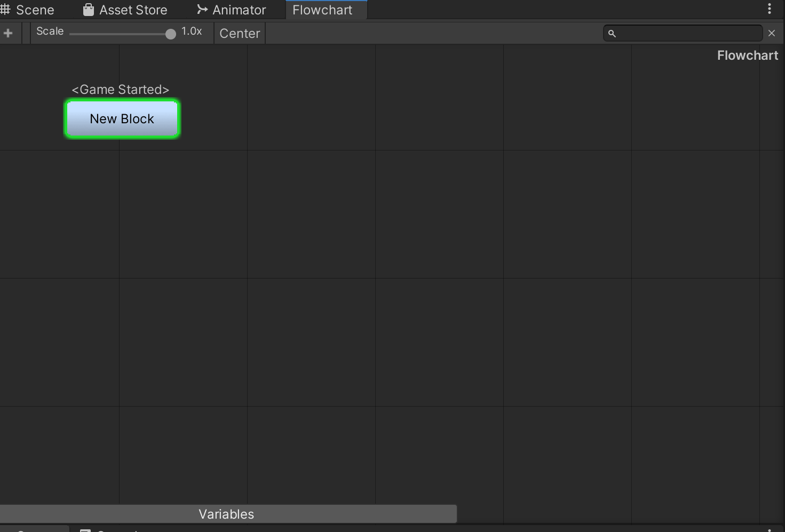
Task: Click the Scale slider handle
Action: pyautogui.click(x=170, y=34)
